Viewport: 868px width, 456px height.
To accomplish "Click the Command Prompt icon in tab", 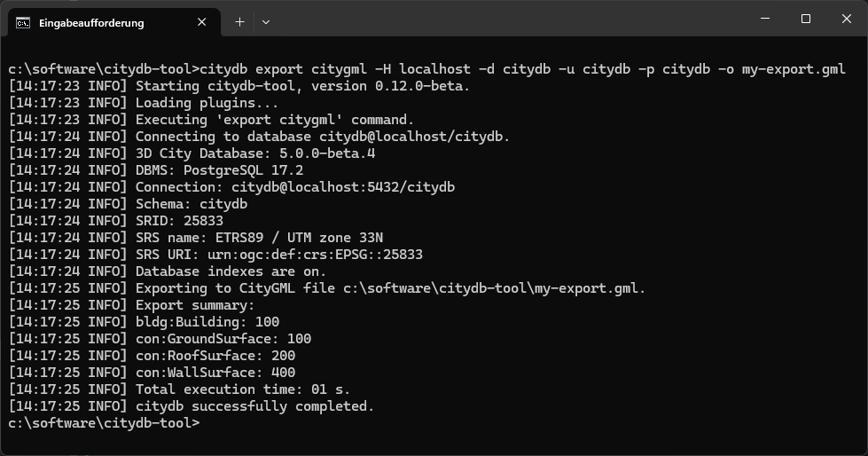I will tap(23, 22).
